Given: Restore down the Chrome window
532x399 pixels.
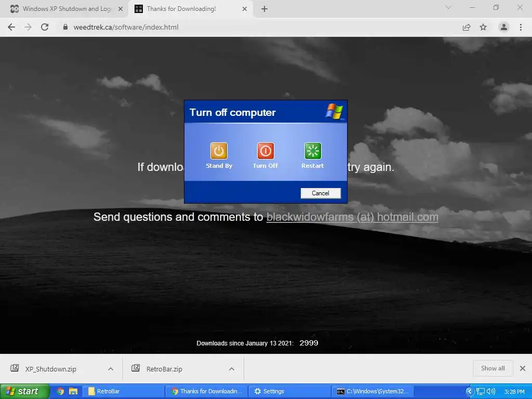Looking at the screenshot, I should 496,7.
